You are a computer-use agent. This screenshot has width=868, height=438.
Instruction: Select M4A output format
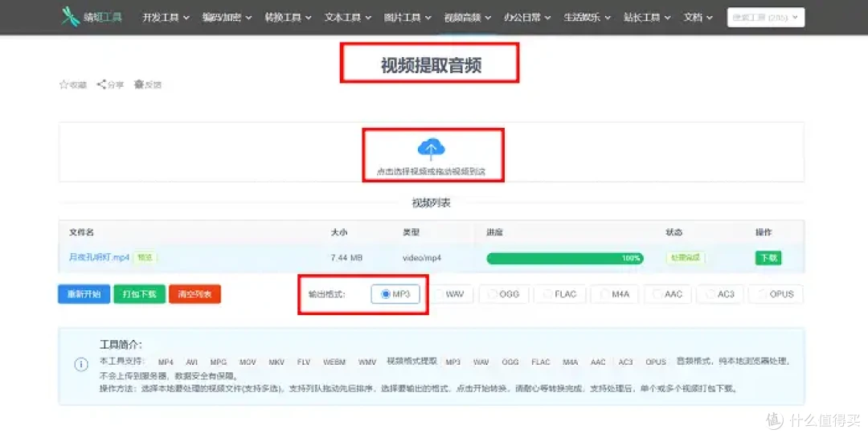615,294
